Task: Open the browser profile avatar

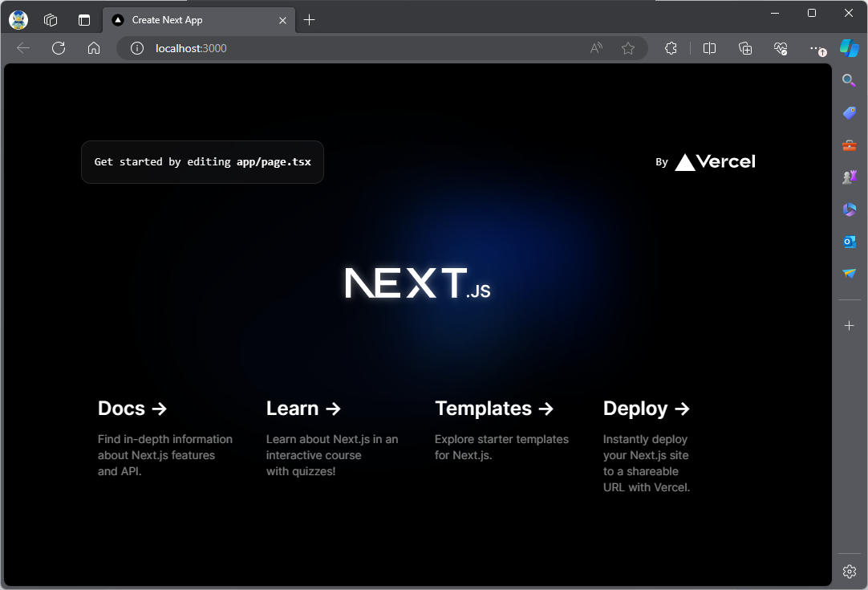Action: 18,20
